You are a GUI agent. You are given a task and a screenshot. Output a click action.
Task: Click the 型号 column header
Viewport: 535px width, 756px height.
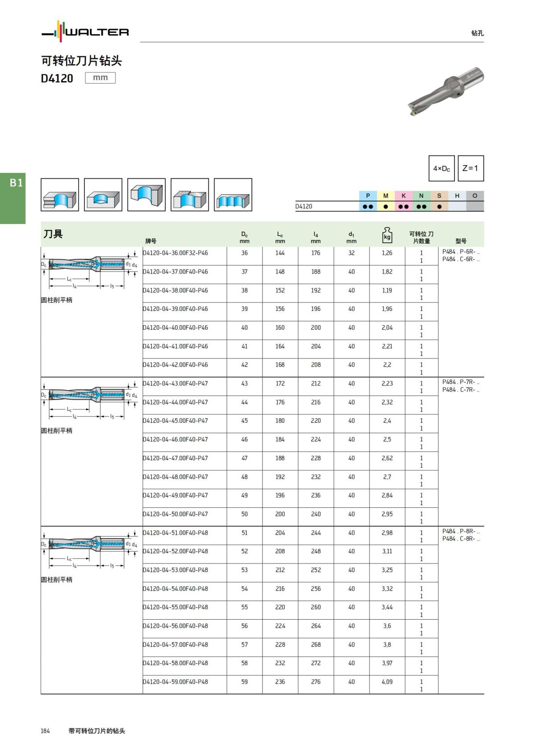click(461, 241)
